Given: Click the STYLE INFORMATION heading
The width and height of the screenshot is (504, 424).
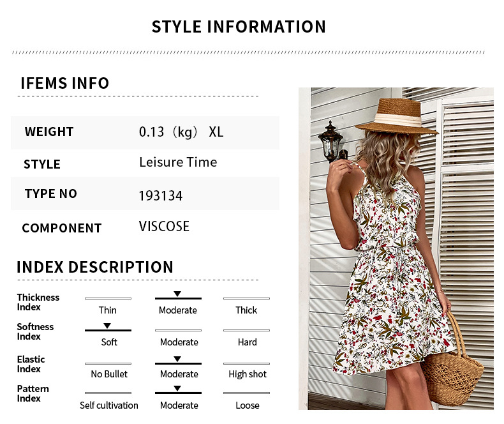Looking at the screenshot, I should (239, 27).
